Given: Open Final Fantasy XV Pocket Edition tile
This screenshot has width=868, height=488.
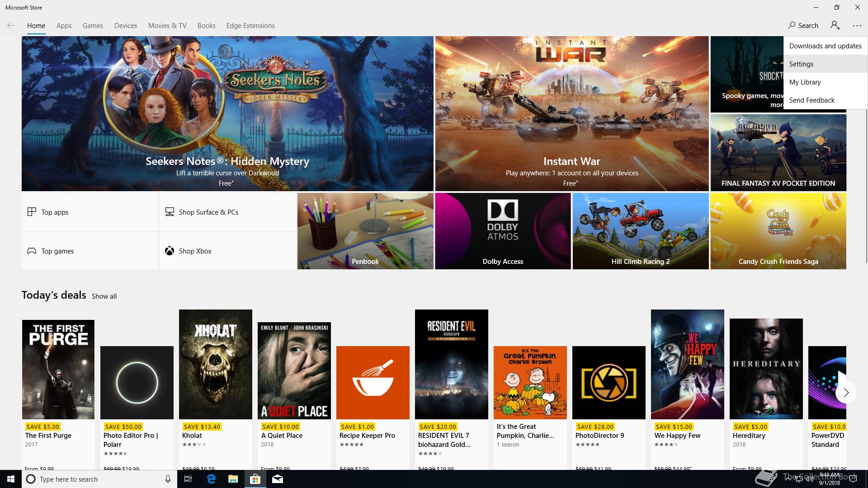Looking at the screenshot, I should click(778, 153).
